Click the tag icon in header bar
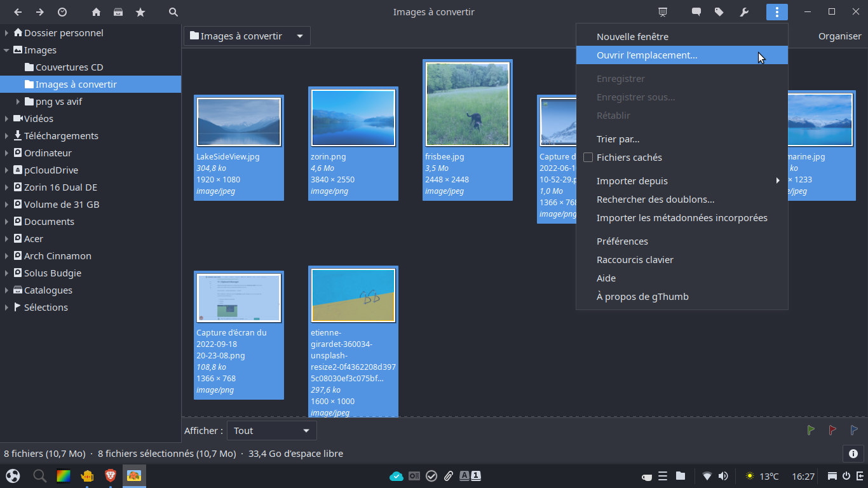The image size is (868, 488). 719,12
